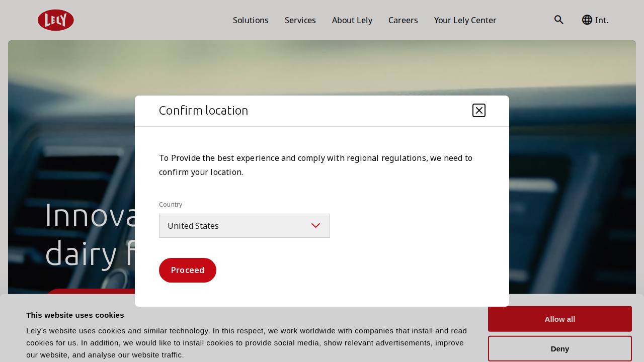The width and height of the screenshot is (644, 362).
Task: Open the Solutions menu
Action: [x=251, y=20]
